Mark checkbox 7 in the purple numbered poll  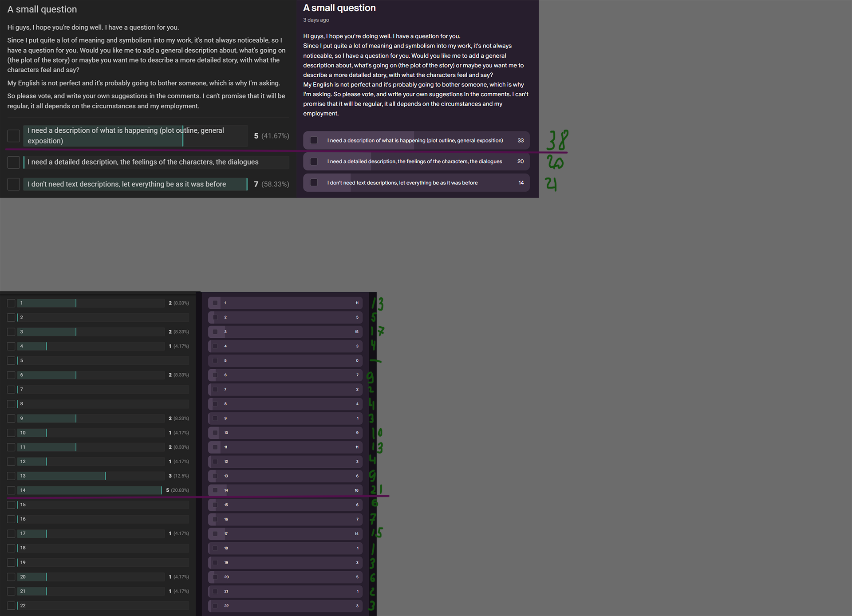(x=215, y=390)
